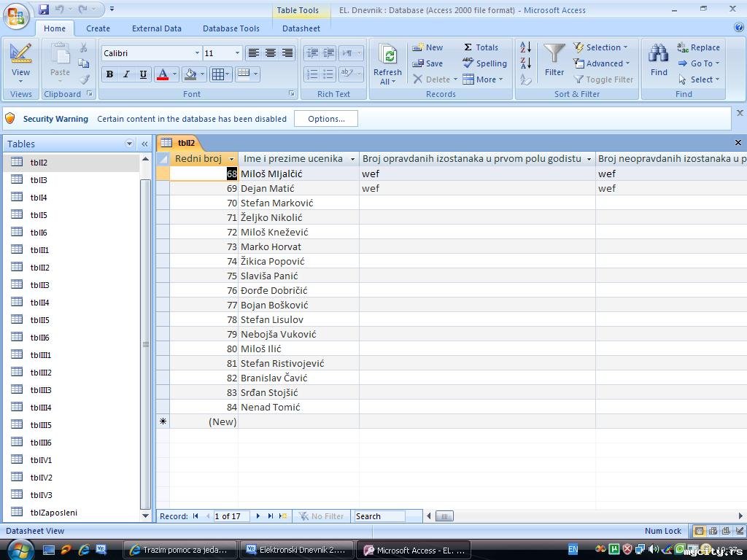The width and height of the screenshot is (747, 560).
Task: Click the Office Button logo
Action: (16, 16)
